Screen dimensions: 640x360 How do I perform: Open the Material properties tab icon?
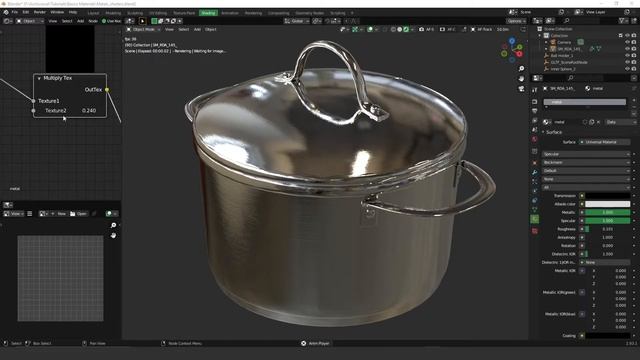[x=535, y=231]
